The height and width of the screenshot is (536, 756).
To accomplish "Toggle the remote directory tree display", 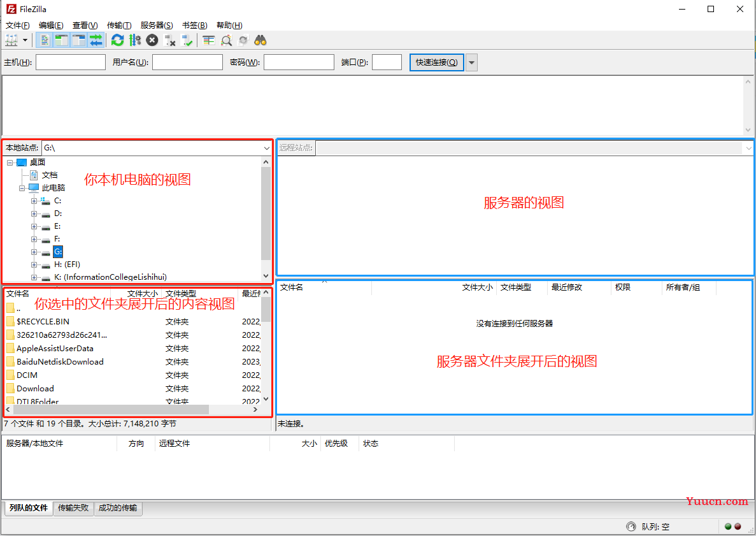I will tap(78, 41).
